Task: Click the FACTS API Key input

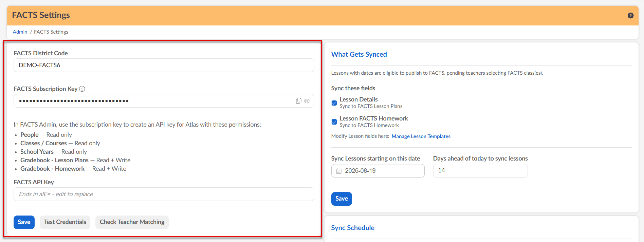Action: coord(164,194)
